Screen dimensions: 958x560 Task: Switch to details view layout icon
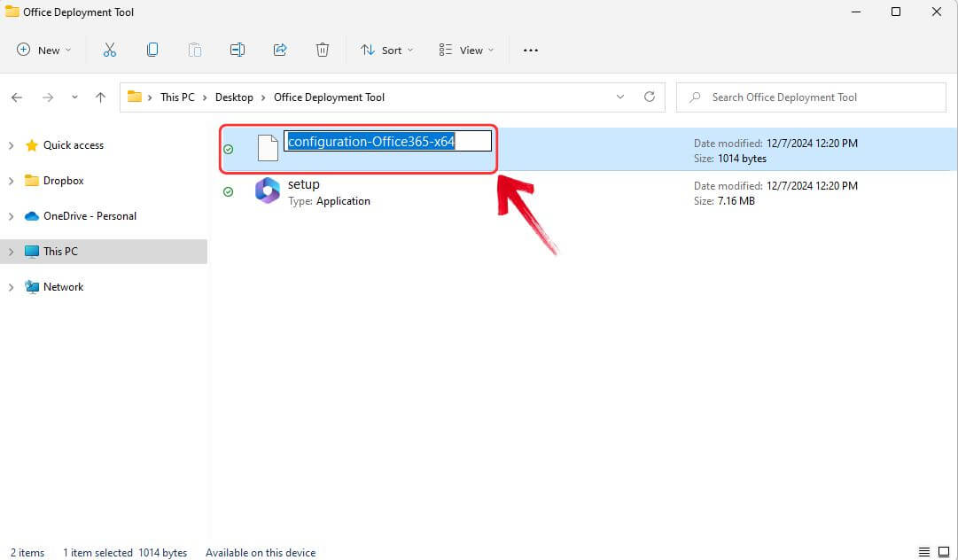coord(923,552)
